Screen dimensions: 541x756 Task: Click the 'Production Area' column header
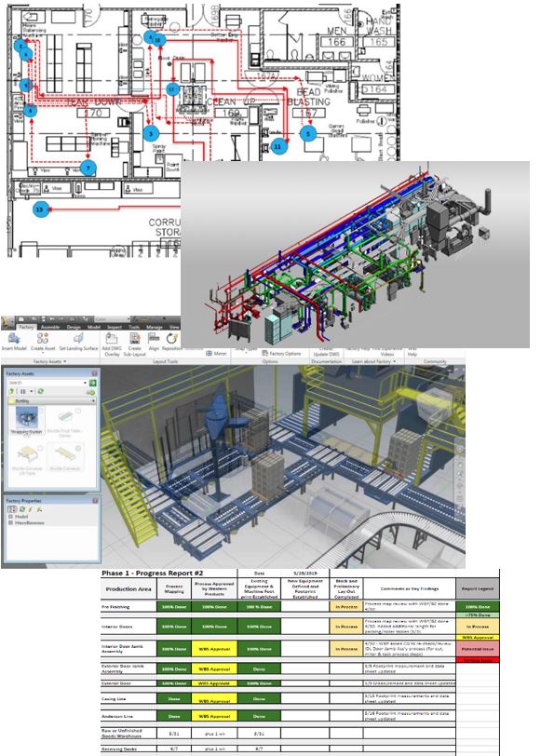tap(128, 589)
